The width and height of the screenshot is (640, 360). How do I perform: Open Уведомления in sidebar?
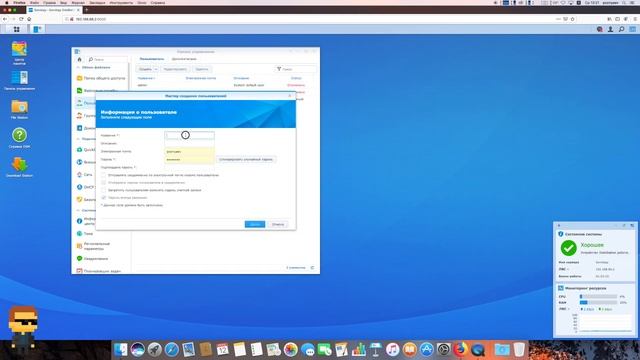pyautogui.click(x=92, y=259)
